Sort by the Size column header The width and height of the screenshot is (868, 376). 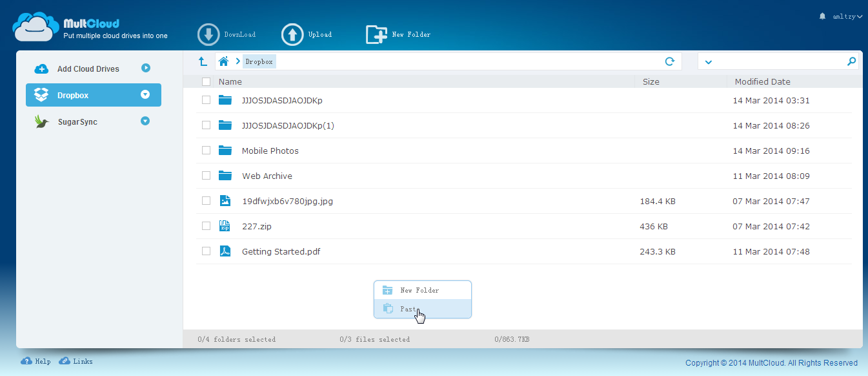click(x=651, y=81)
